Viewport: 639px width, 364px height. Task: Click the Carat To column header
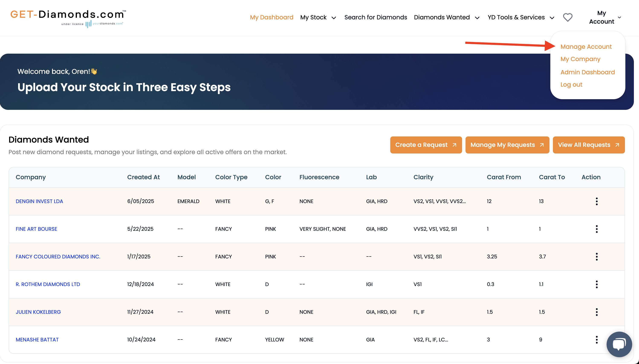click(x=552, y=177)
